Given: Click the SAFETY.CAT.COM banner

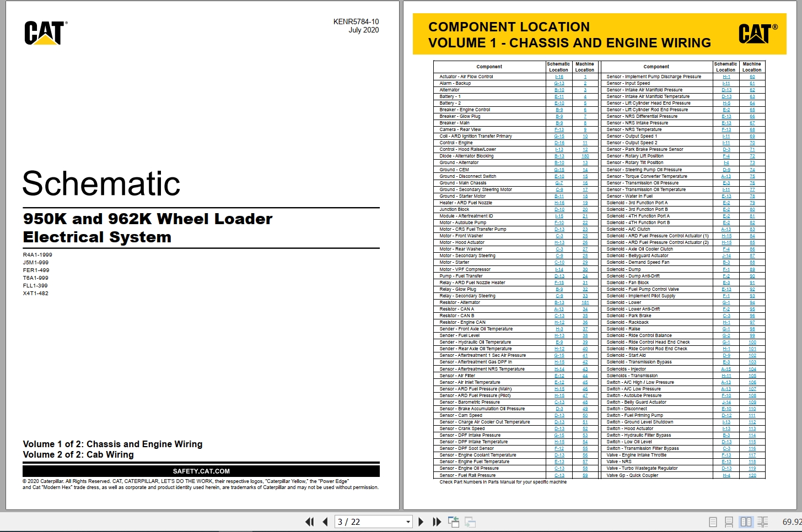Looking at the screenshot, I should point(201,471).
